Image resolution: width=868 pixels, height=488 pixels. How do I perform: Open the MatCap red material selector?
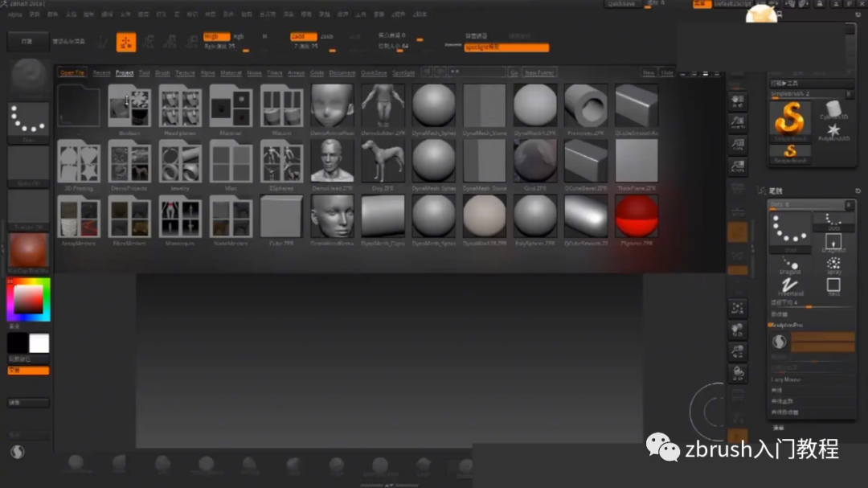[x=28, y=252]
